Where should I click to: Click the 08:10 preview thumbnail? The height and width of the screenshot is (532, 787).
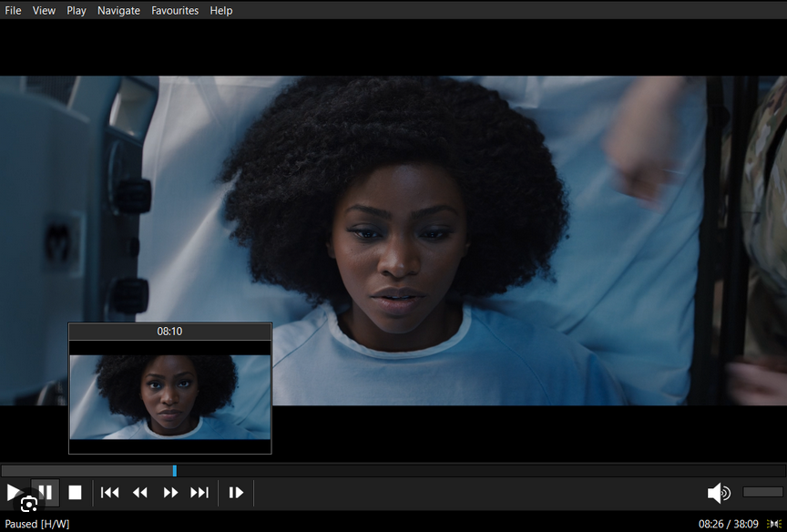point(169,390)
